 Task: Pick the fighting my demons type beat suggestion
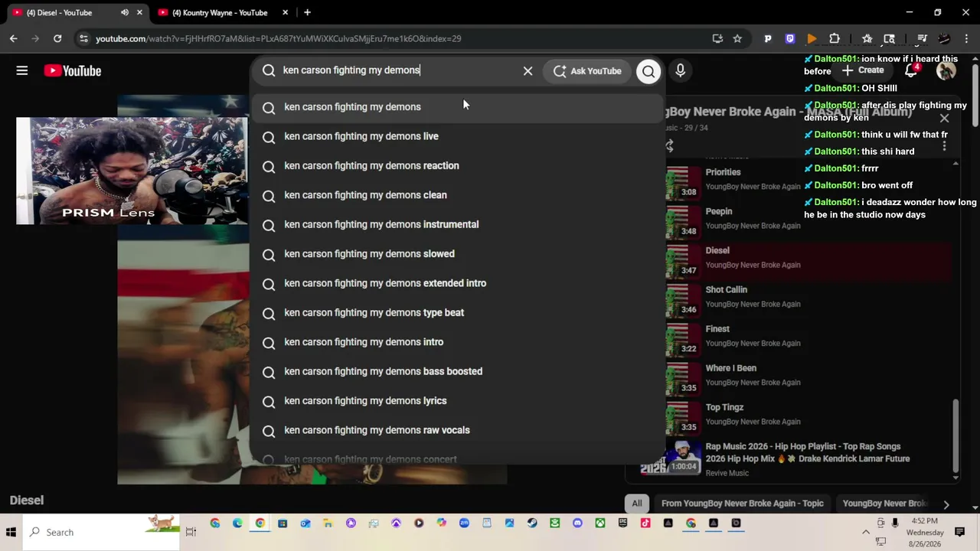click(x=457, y=313)
